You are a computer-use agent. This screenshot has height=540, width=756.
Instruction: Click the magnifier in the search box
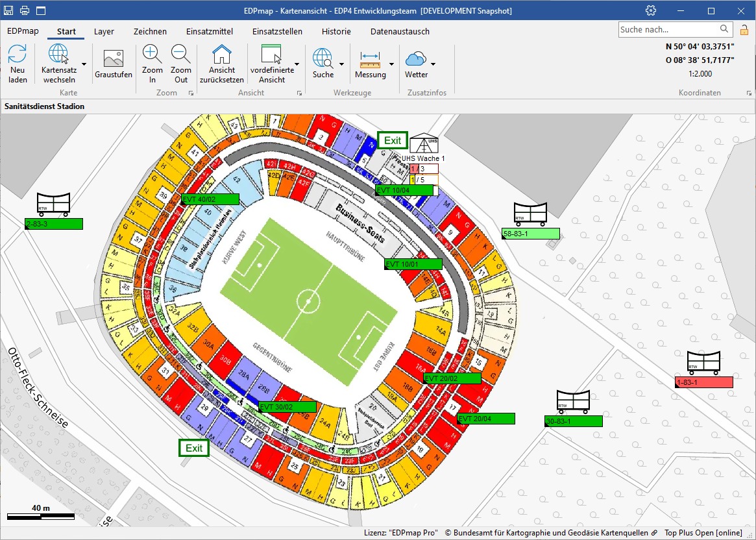pos(724,29)
